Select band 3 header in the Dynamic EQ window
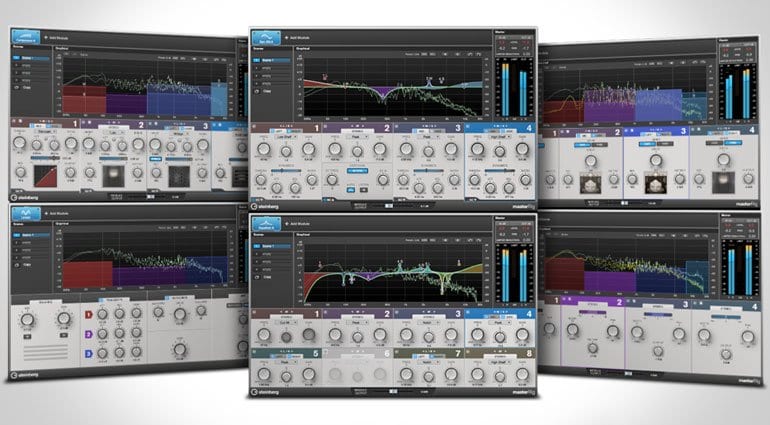770x425 pixels. [429, 128]
